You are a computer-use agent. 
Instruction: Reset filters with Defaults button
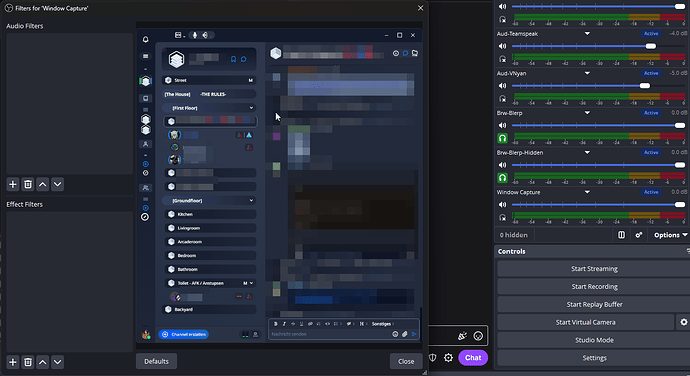[x=156, y=361]
